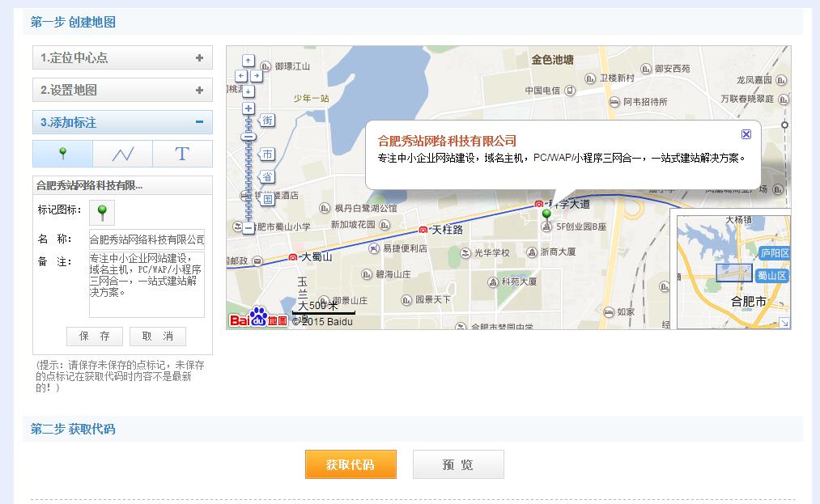Close the map info window popup
Viewport: 820px width, 504px height.
746,134
